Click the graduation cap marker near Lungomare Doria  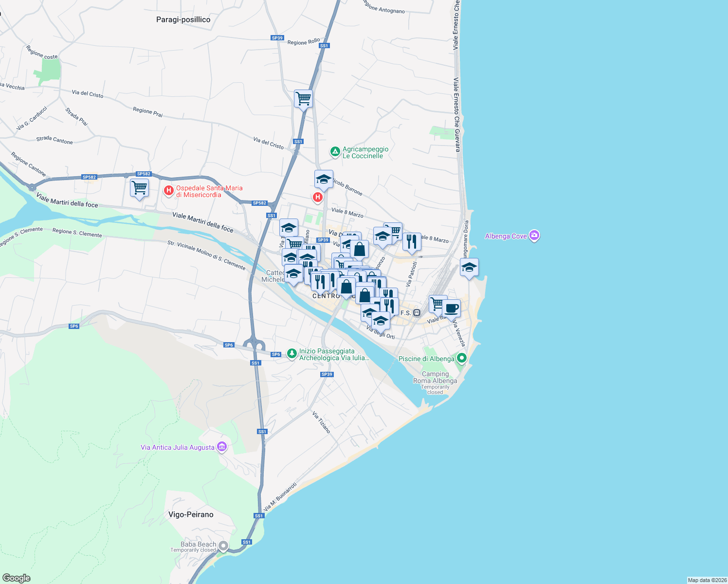(469, 266)
